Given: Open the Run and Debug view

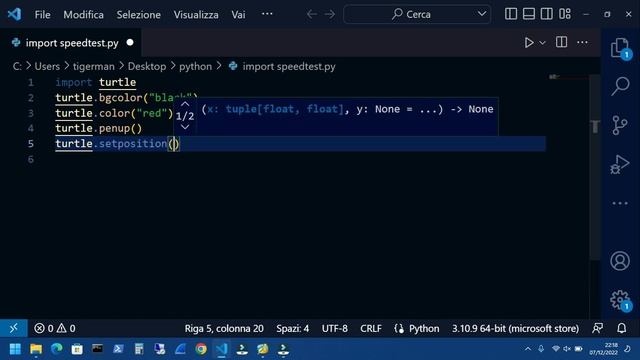Looking at the screenshot, I should click(620, 164).
